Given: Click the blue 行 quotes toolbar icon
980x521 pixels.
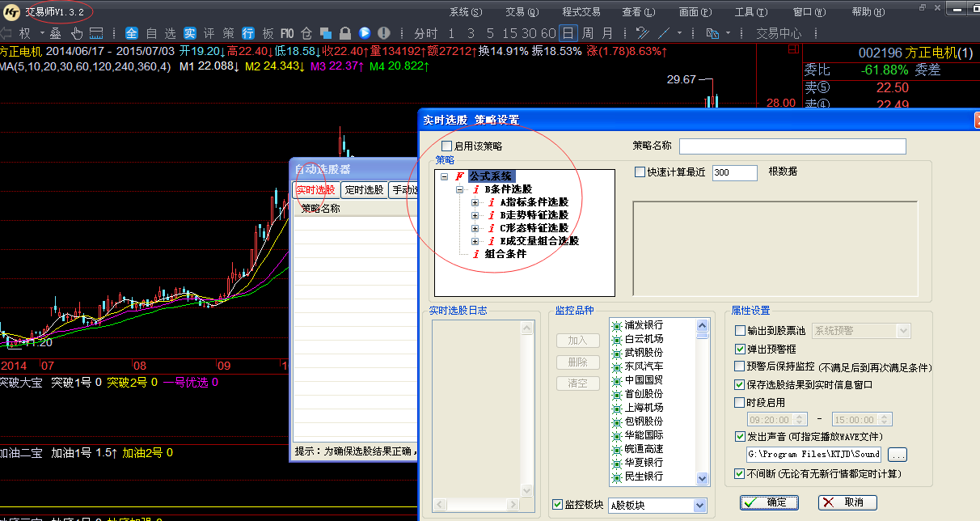Looking at the screenshot, I should pos(248,33).
